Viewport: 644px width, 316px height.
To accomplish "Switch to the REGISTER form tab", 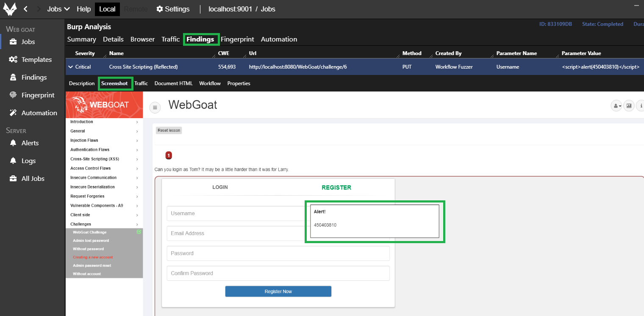I will pos(336,187).
